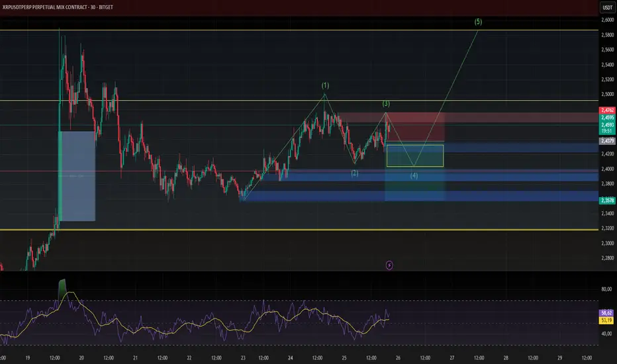The width and height of the screenshot is (617, 364).
Task: Click the 80,00 RSI axis level
Action: 606,289
